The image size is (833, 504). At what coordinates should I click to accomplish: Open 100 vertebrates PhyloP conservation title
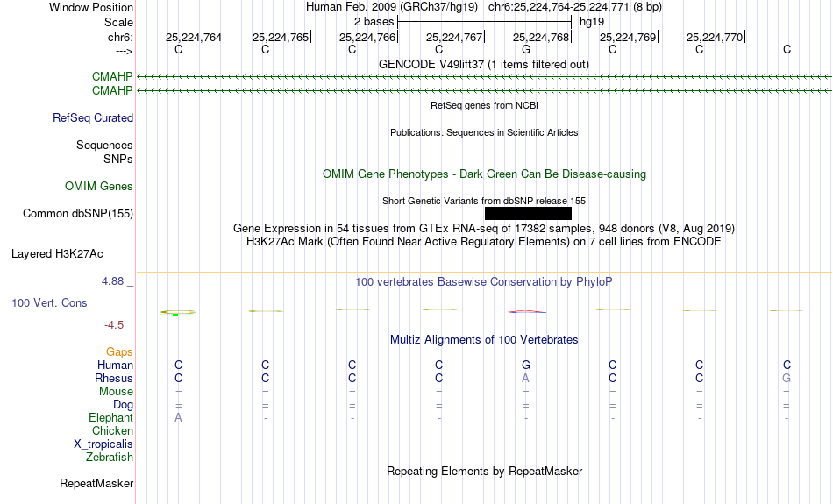(484, 282)
